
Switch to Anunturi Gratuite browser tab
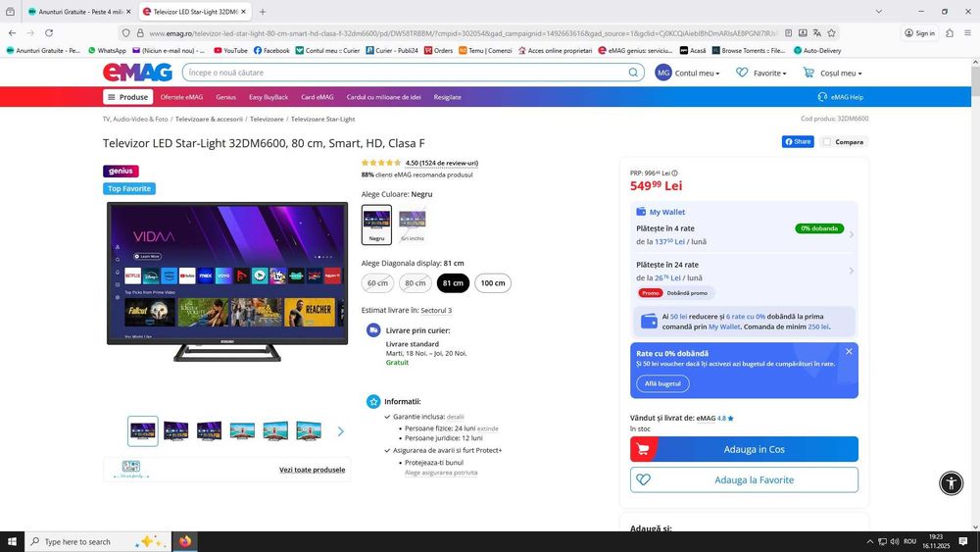point(79,11)
